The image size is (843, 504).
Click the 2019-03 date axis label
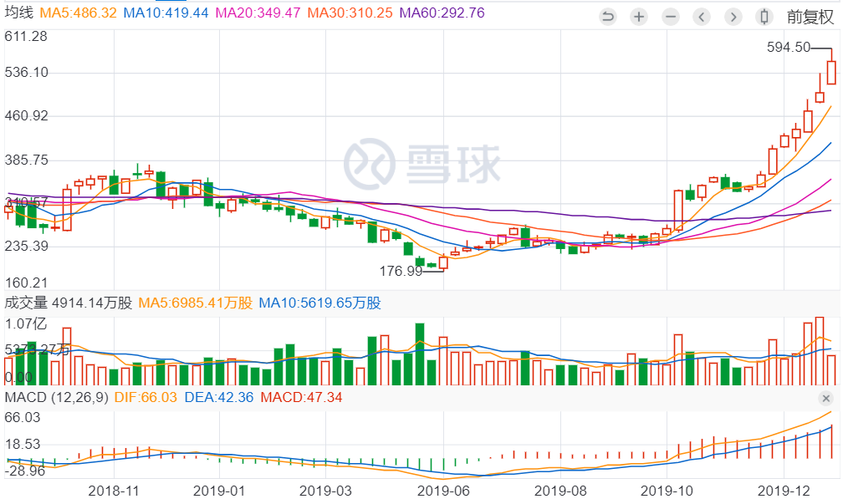325,491
